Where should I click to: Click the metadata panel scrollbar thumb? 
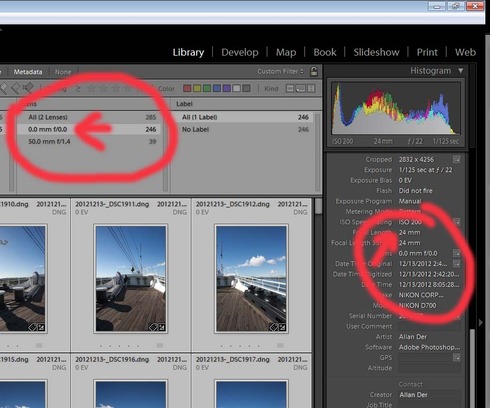pyautogui.click(x=472, y=367)
